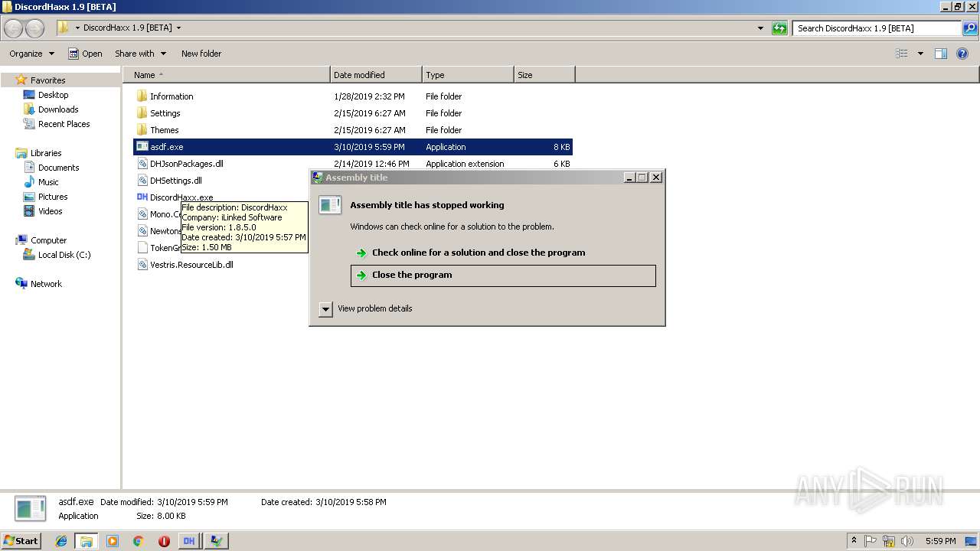Sort by the Name column header
The height and width of the screenshot is (551, 980).
click(x=227, y=75)
